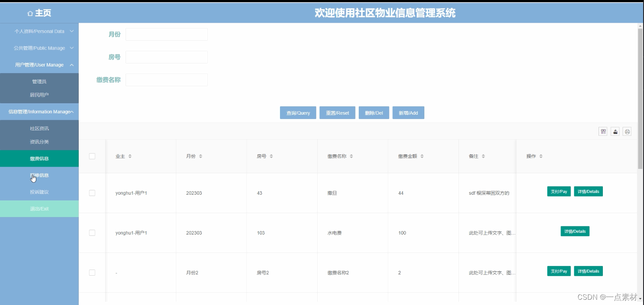Open the 报修信息 menu item
Image resolution: width=644 pixels, height=305 pixels.
[39, 175]
